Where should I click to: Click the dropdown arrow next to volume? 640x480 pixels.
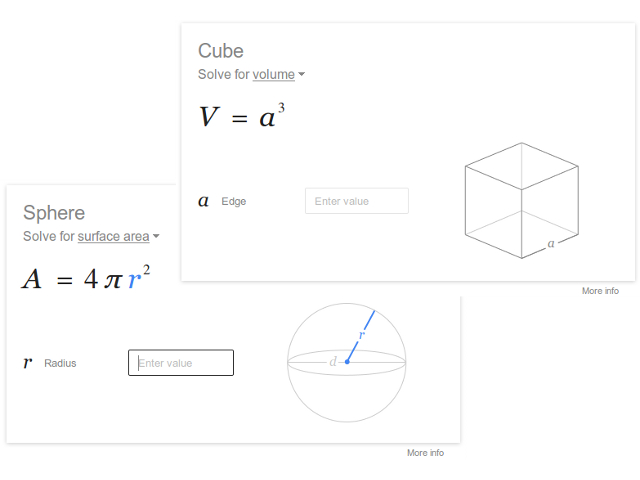tap(302, 74)
